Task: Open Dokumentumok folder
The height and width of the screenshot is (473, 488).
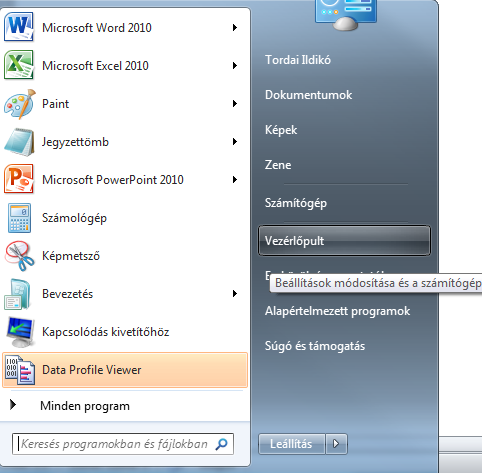Action: (x=308, y=95)
